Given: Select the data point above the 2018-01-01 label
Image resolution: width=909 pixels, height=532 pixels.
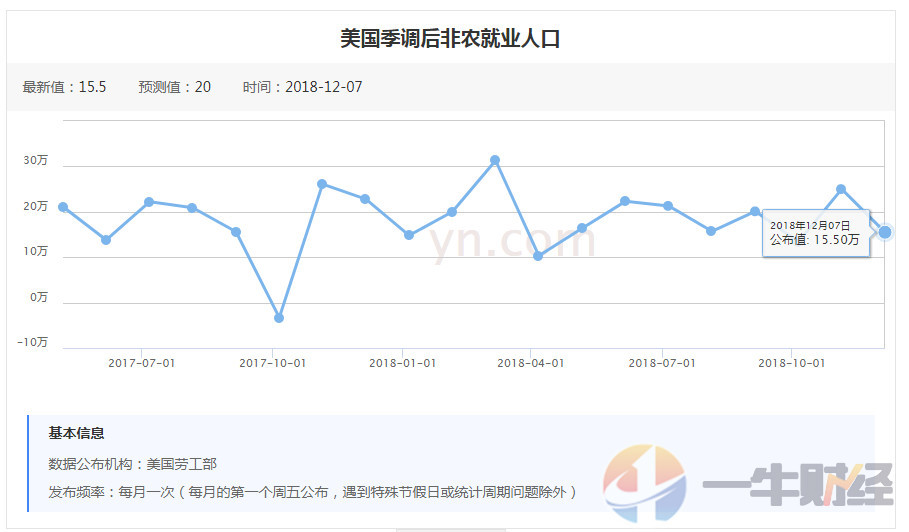Looking at the screenshot, I should [409, 235].
